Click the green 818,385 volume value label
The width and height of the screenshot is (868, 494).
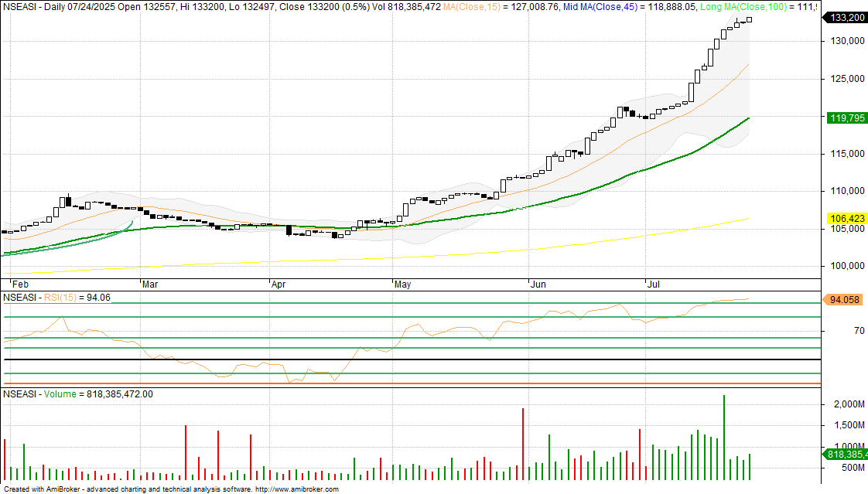pos(846,454)
